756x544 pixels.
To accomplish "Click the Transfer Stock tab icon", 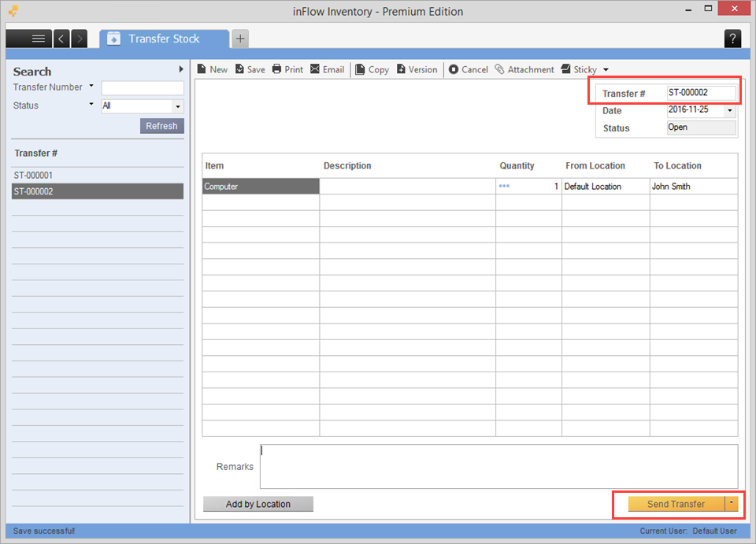I will coord(113,39).
